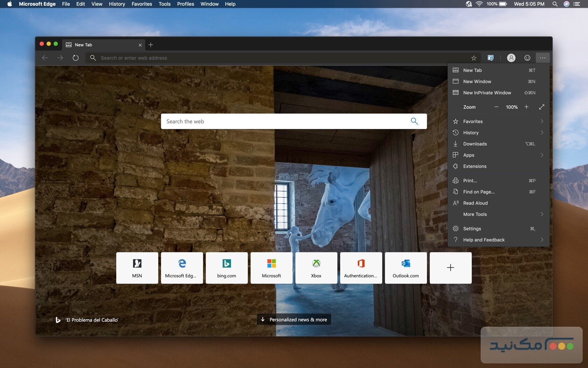Open the Xbox shortcut tile
588x368 pixels.
pyautogui.click(x=316, y=268)
